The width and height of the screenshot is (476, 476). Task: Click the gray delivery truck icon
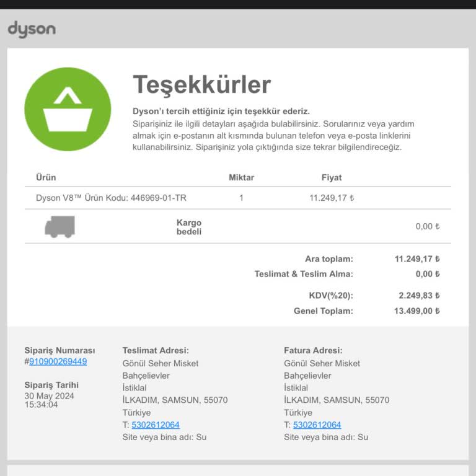[x=59, y=226]
